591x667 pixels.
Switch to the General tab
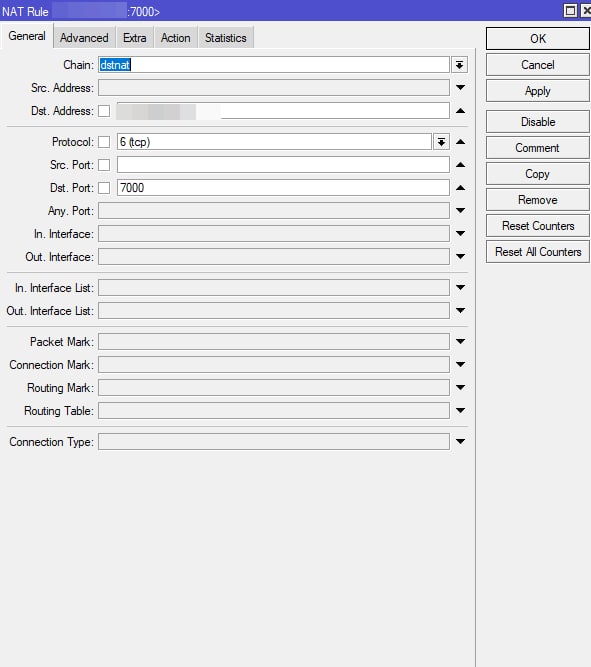tap(27, 36)
